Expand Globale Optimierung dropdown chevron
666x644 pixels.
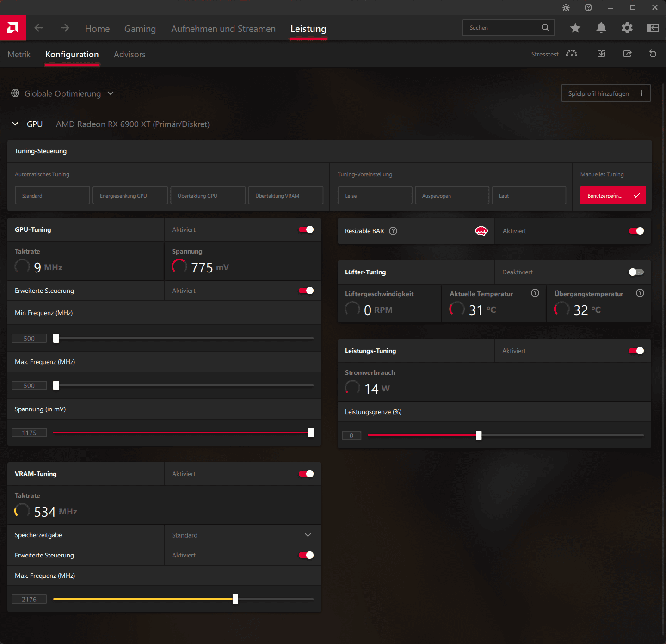[111, 93]
